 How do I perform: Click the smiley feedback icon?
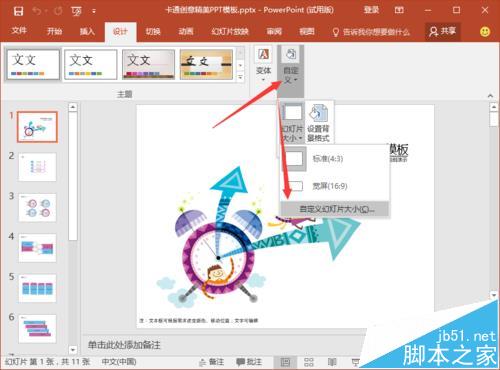click(x=485, y=32)
